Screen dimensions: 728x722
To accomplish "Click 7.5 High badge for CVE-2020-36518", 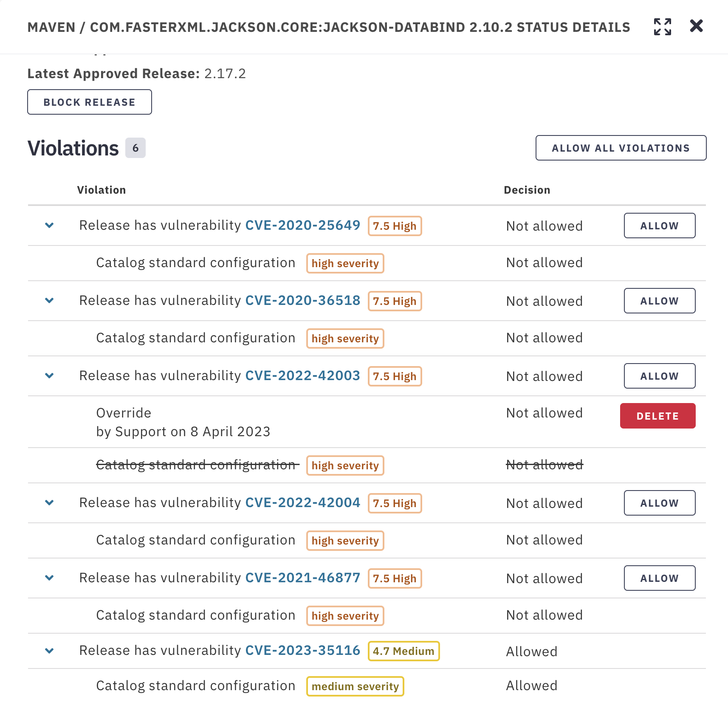I will click(x=395, y=301).
